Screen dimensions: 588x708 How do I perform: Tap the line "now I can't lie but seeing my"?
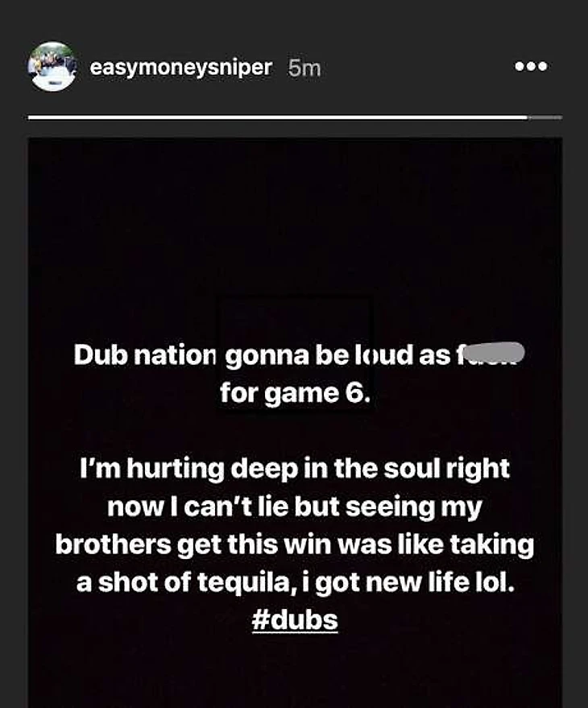294,507
